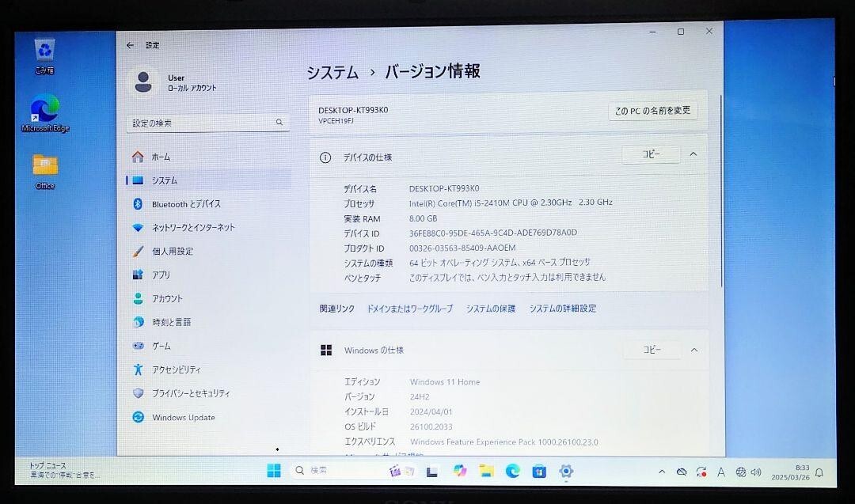Open the volume tray icon

point(756,472)
